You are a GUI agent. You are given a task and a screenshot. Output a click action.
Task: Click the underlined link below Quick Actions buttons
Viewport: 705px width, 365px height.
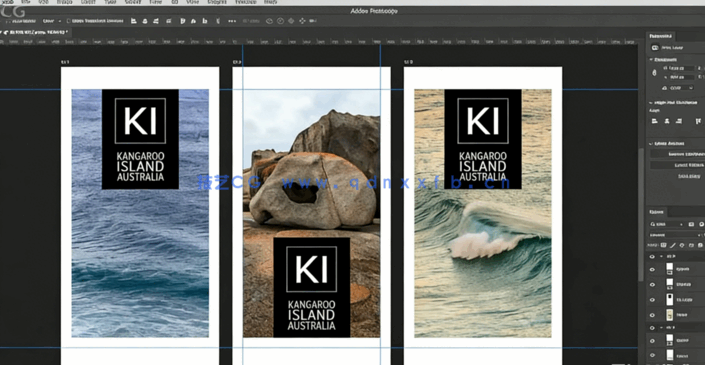(688, 176)
